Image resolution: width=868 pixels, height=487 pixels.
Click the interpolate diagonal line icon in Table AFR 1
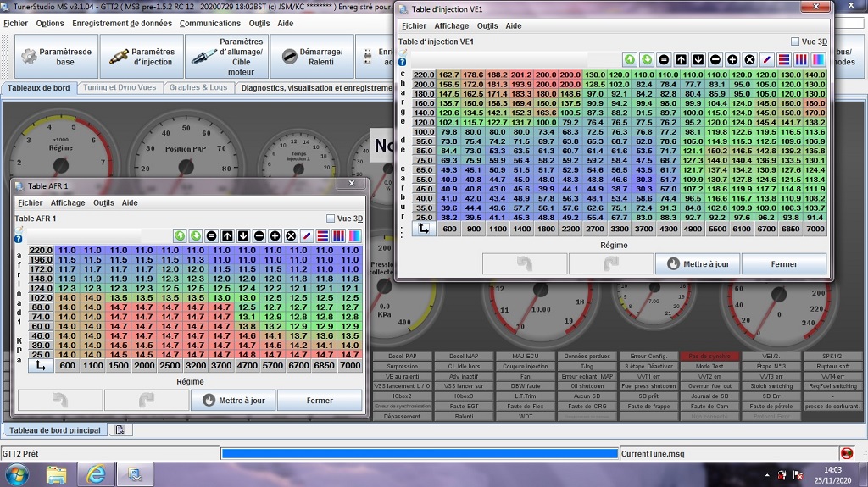[307, 235]
